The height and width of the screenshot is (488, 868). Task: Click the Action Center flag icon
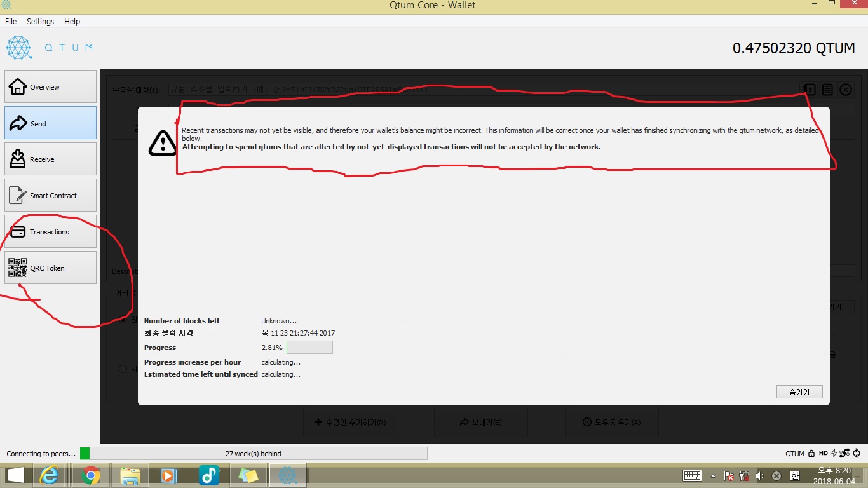click(729, 476)
